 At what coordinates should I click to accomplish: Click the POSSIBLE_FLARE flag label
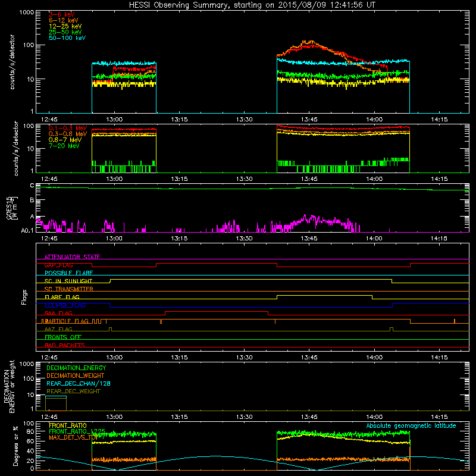[68, 273]
